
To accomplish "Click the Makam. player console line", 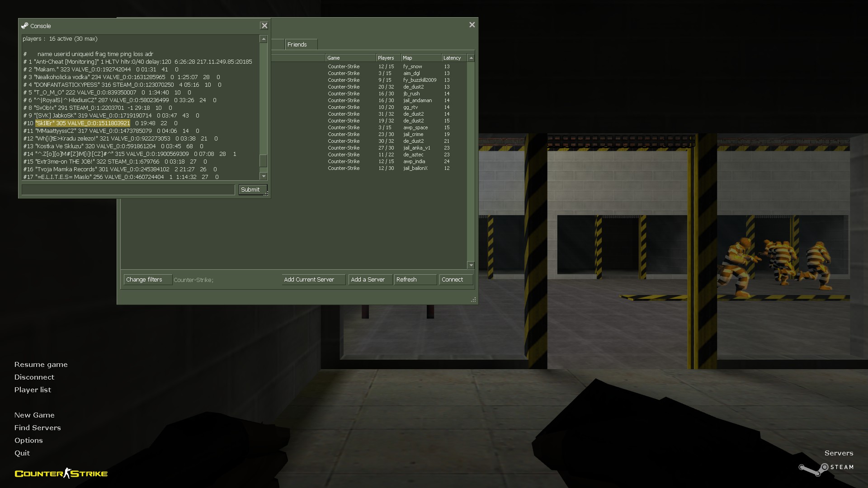I will (x=101, y=70).
